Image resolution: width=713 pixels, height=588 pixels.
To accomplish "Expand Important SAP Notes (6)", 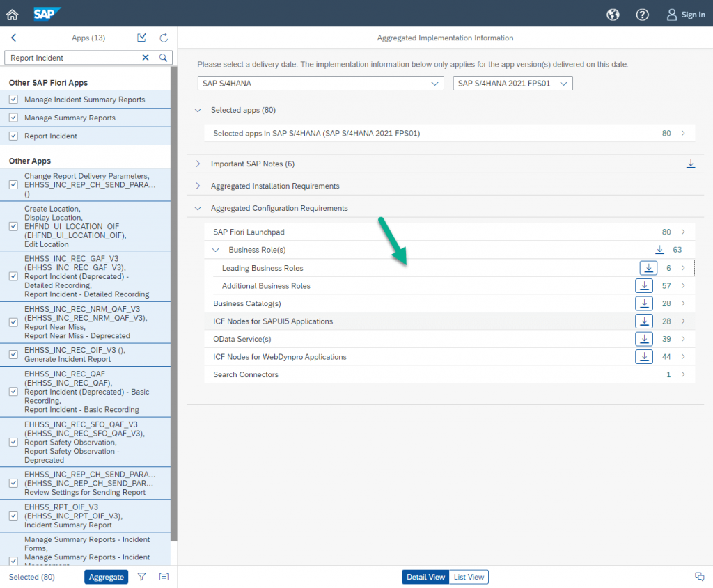I will (x=198, y=164).
